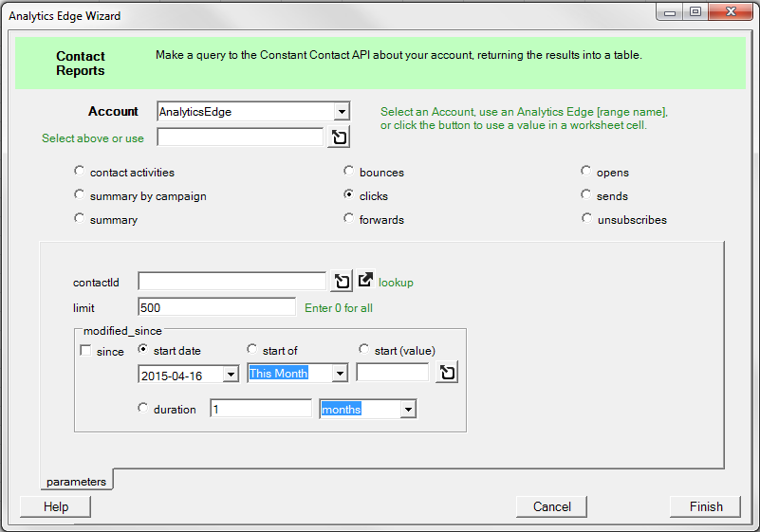The image size is (760, 532).
Task: Click the cell reference icon beside Account field
Action: tap(339, 138)
